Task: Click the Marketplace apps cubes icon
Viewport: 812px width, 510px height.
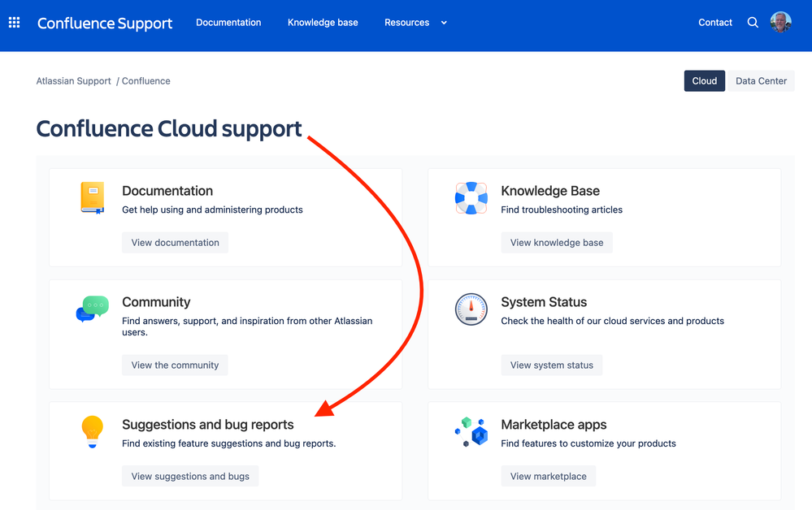Action: pos(471,432)
